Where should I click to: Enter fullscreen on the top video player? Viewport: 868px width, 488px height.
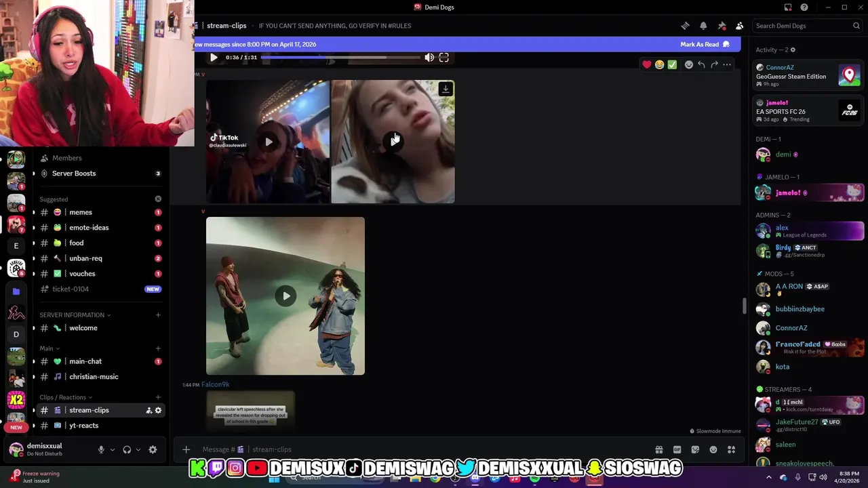443,58
